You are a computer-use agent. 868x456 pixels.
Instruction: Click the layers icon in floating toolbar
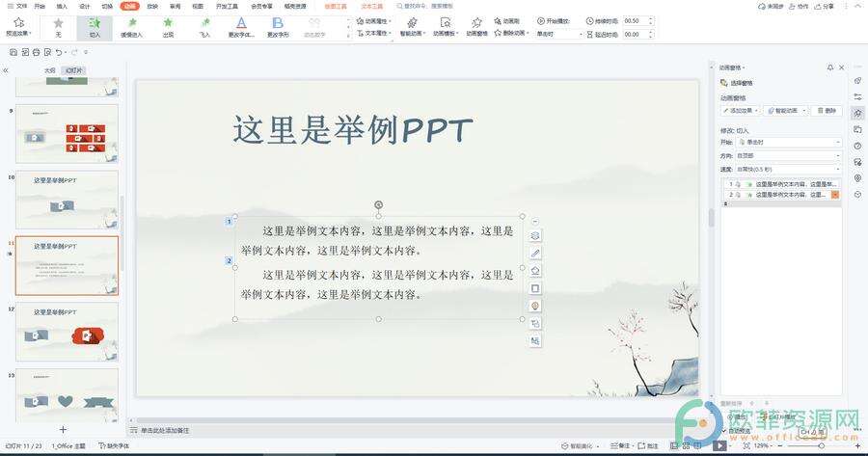pyautogui.click(x=534, y=236)
